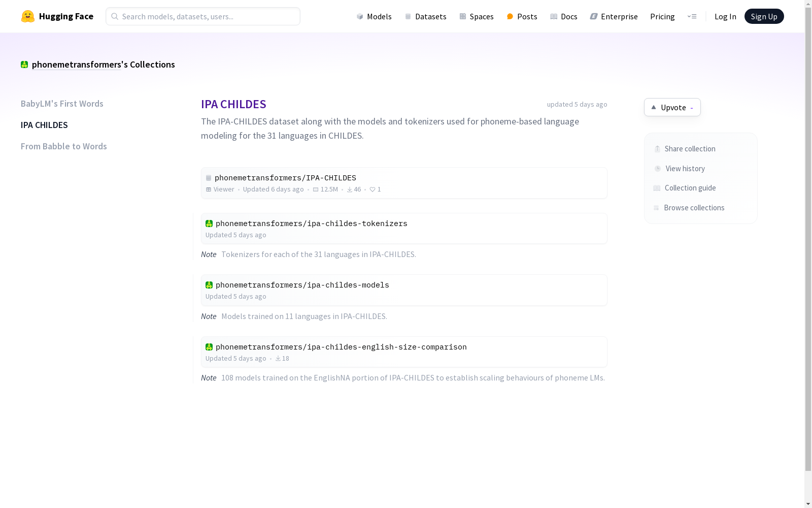Viewport: 812px width, 508px height.
Task: Click the collection description paragraph
Action: (x=390, y=129)
